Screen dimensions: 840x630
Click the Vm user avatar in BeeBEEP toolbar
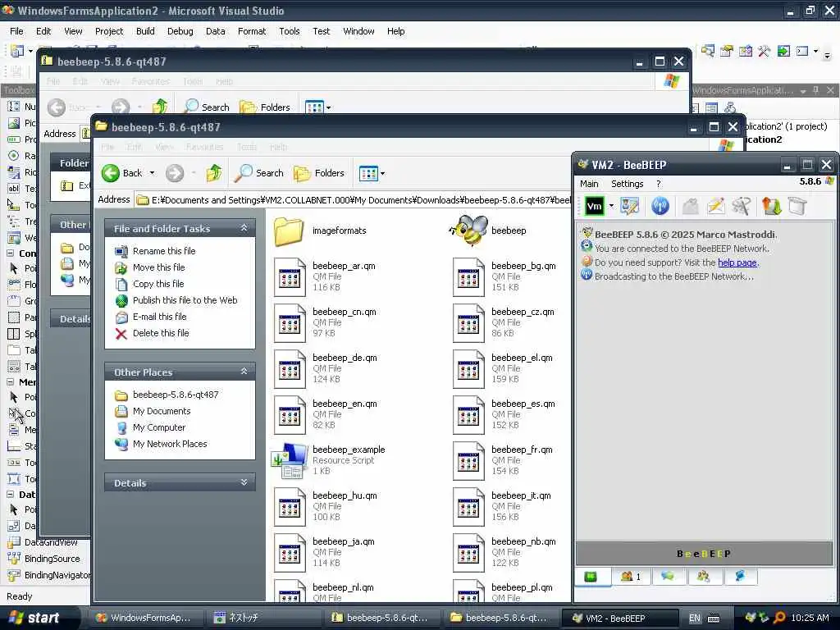(x=594, y=206)
